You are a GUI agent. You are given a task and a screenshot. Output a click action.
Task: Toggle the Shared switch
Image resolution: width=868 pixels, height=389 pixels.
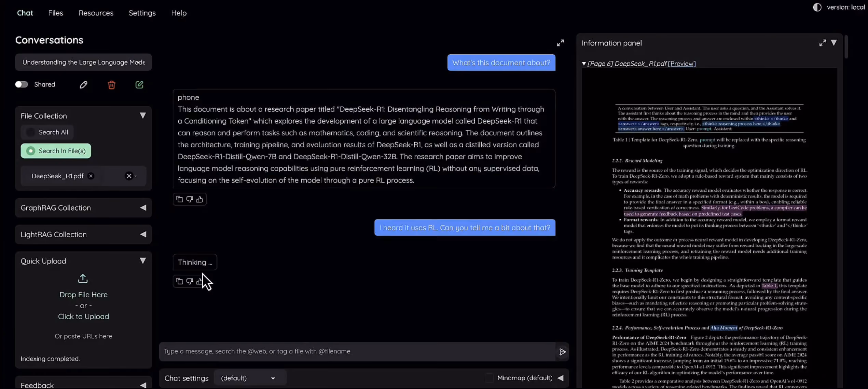[x=22, y=84]
